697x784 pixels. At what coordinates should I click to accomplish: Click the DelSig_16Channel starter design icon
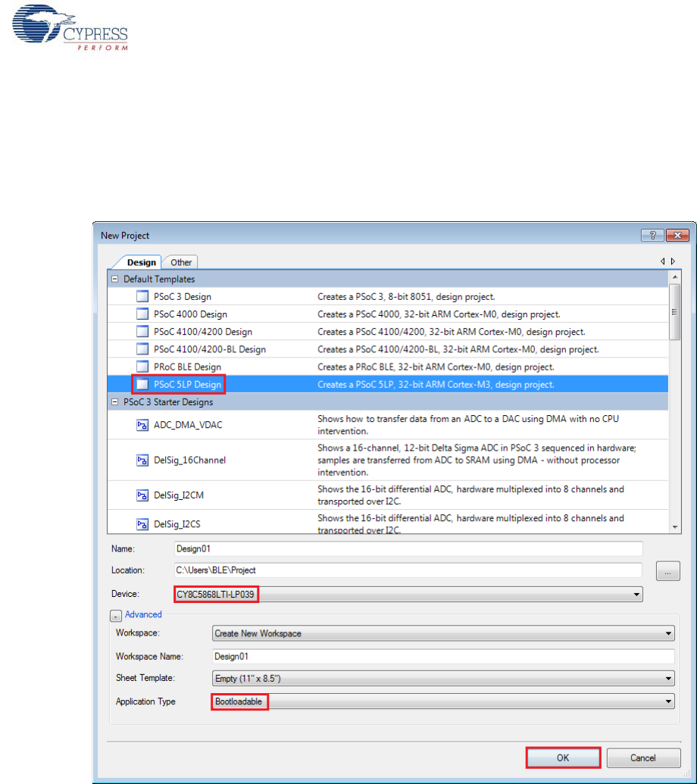142,460
